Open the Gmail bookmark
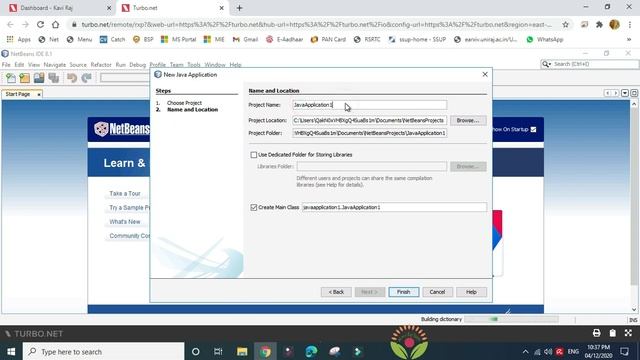Viewport: 640px width, 360px height. (245, 39)
